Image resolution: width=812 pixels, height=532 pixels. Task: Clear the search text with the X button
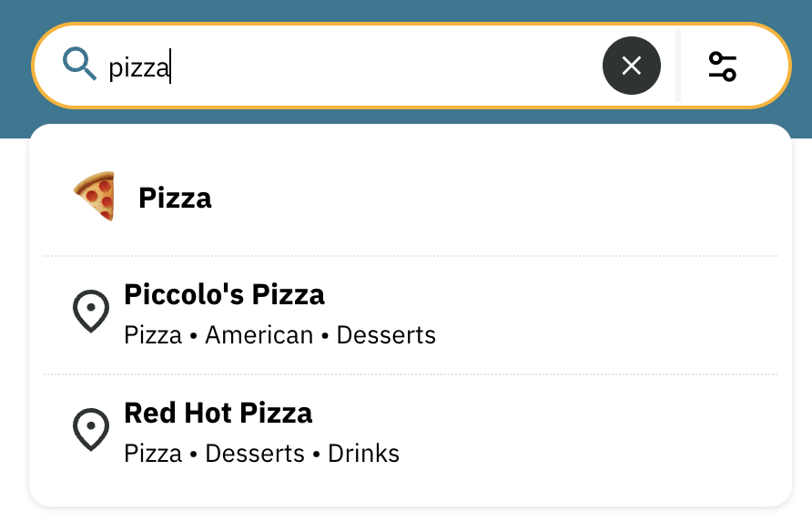tap(631, 66)
